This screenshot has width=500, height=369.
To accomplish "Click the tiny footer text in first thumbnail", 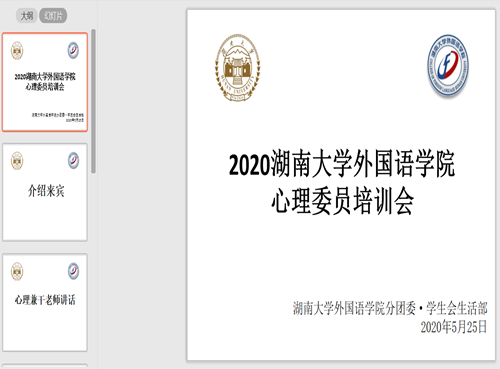I will [58, 117].
